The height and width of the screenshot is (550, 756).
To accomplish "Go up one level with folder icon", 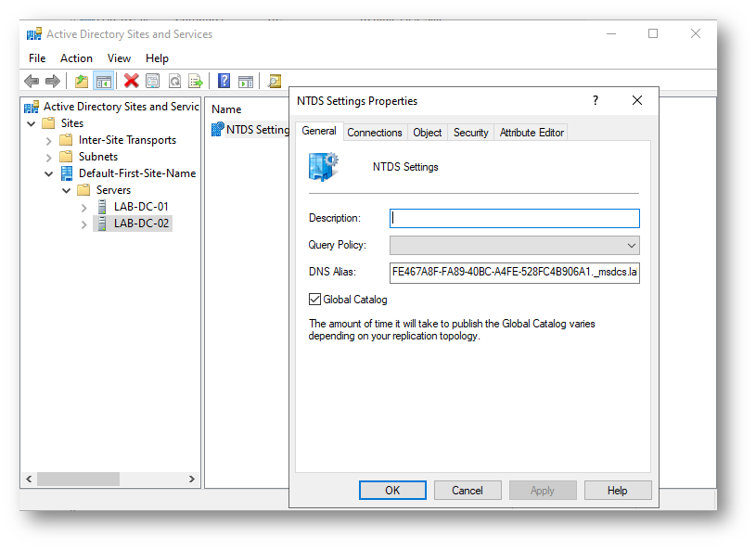I will (x=82, y=81).
